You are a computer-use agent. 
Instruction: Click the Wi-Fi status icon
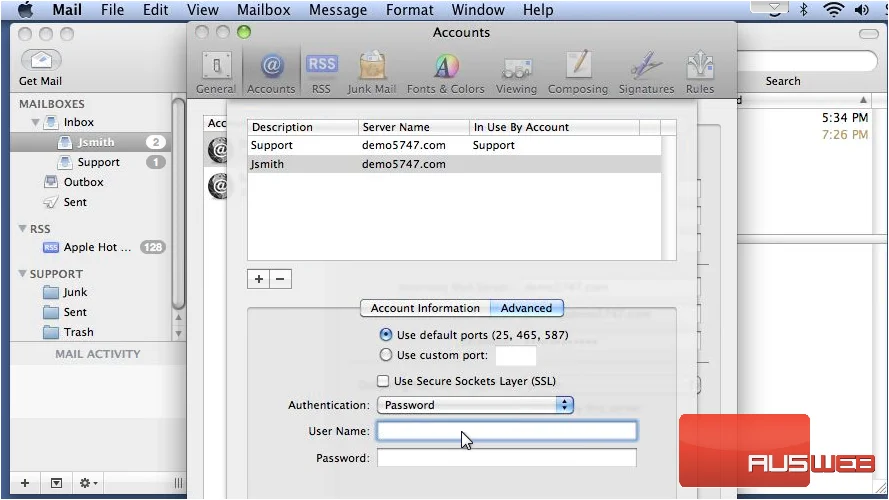click(833, 9)
